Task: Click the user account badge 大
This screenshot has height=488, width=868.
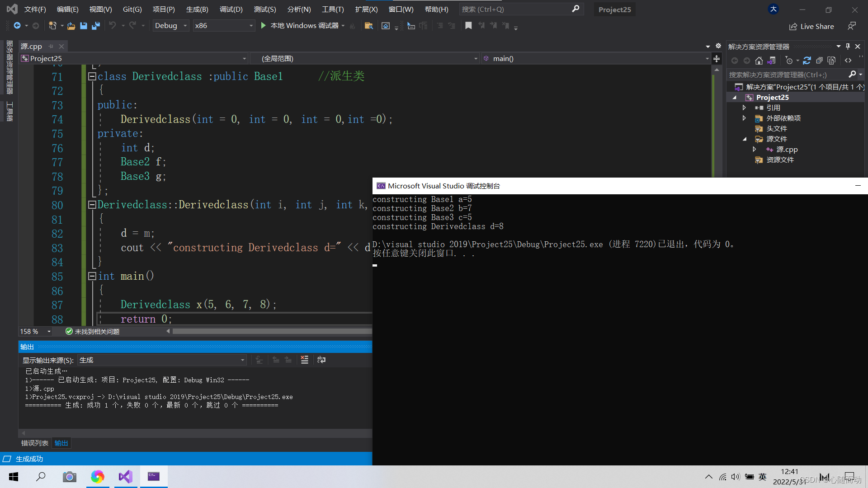Action: coord(774,9)
